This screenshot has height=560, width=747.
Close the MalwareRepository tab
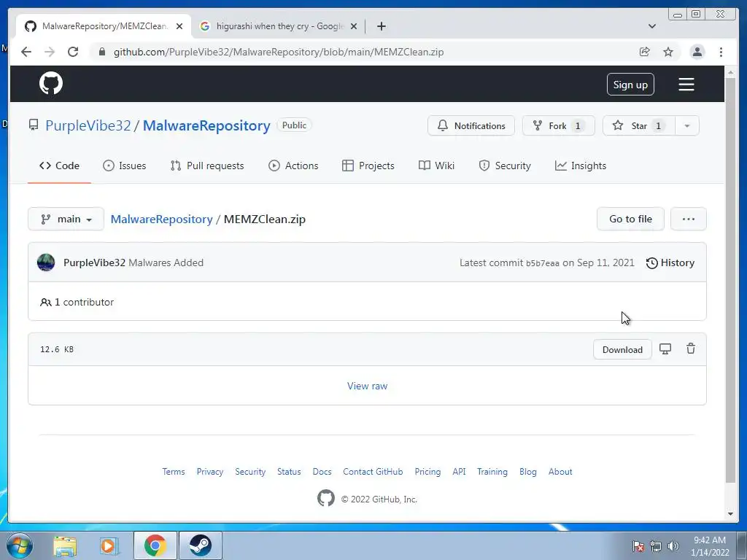pyautogui.click(x=179, y=26)
